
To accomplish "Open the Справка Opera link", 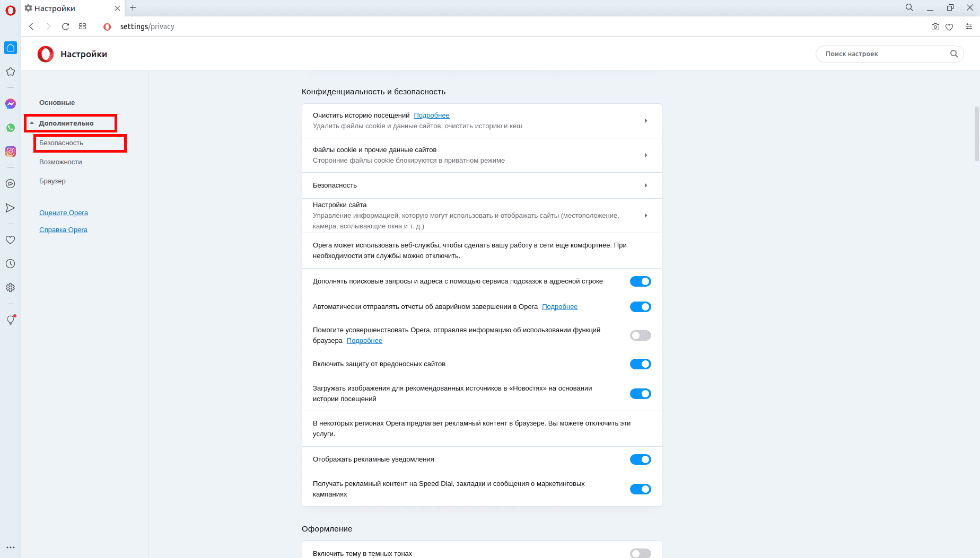I will 63,230.
